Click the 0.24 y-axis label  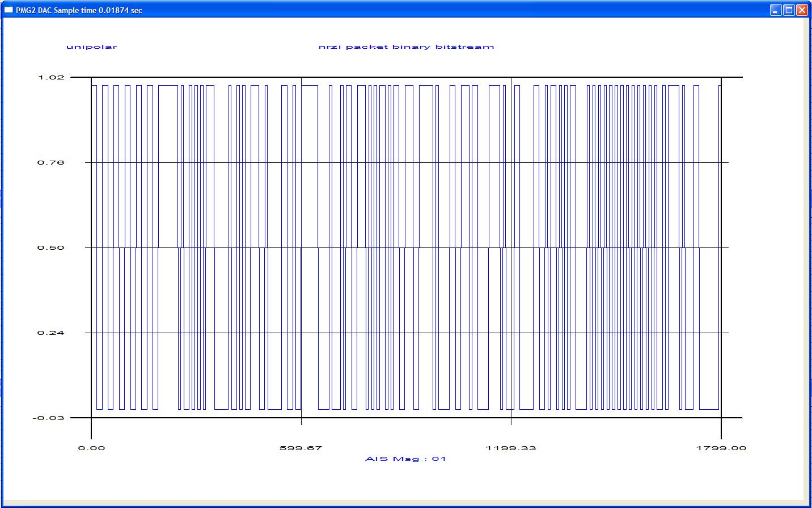click(x=51, y=333)
